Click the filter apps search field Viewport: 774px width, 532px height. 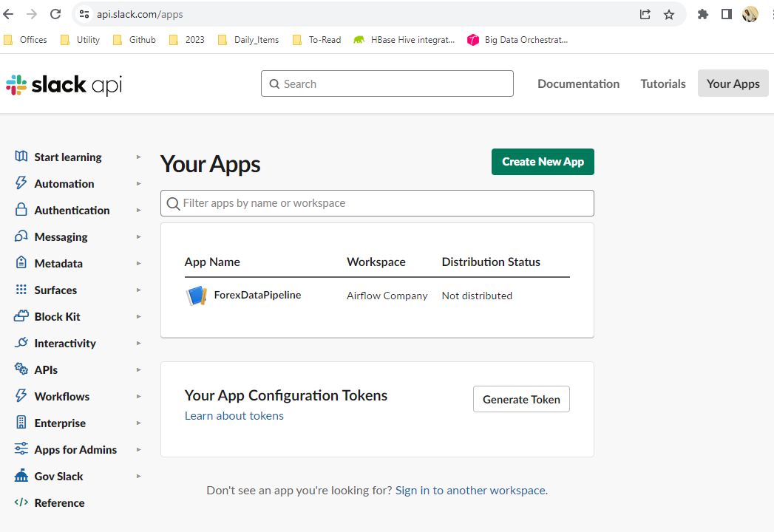pyautogui.click(x=377, y=203)
